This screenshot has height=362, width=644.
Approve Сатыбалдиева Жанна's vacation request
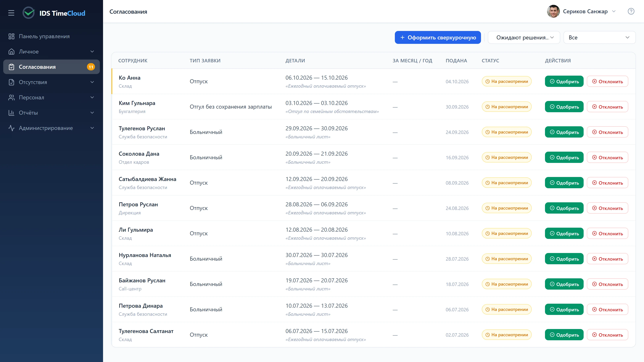pyautogui.click(x=564, y=183)
